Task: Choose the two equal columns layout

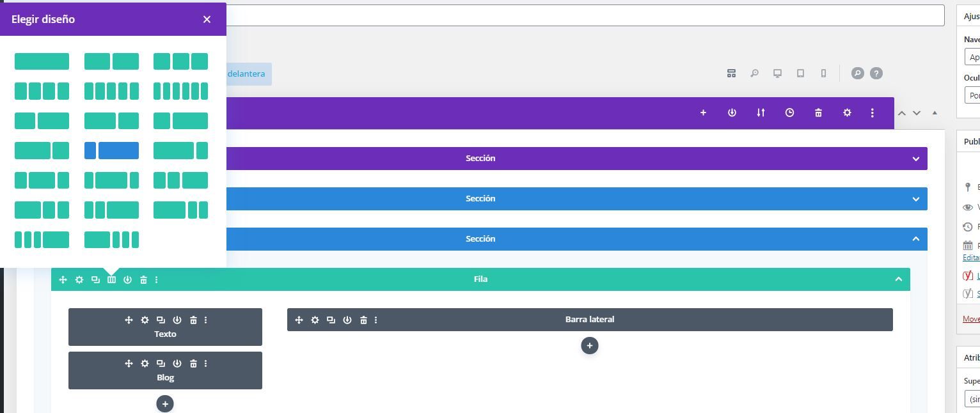Action: [x=111, y=61]
